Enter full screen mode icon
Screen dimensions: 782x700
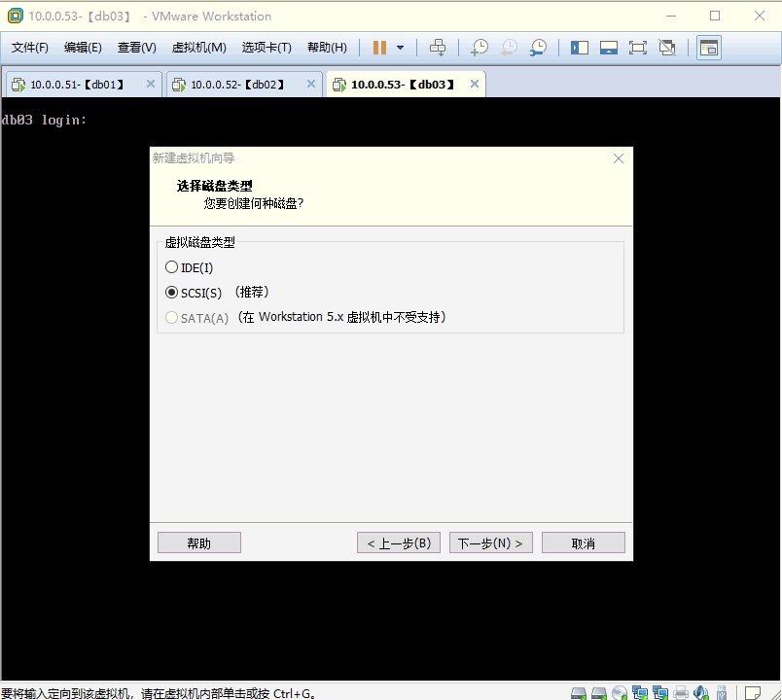click(638, 48)
